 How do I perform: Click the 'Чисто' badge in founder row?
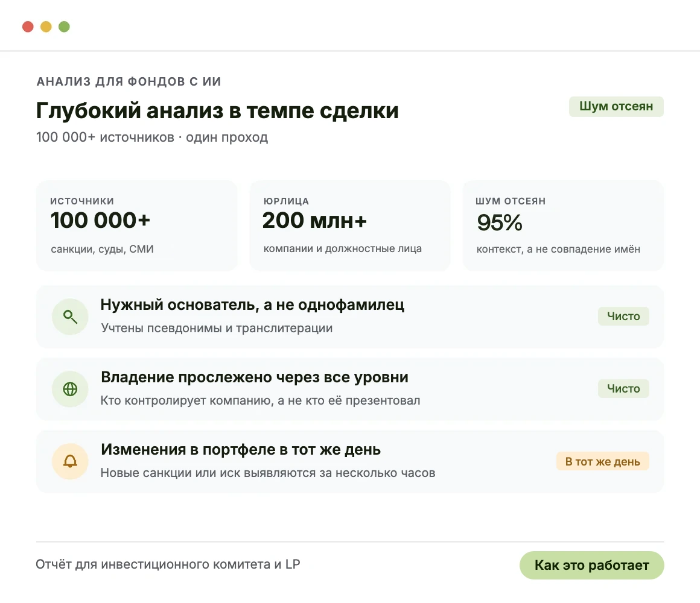pyautogui.click(x=623, y=316)
